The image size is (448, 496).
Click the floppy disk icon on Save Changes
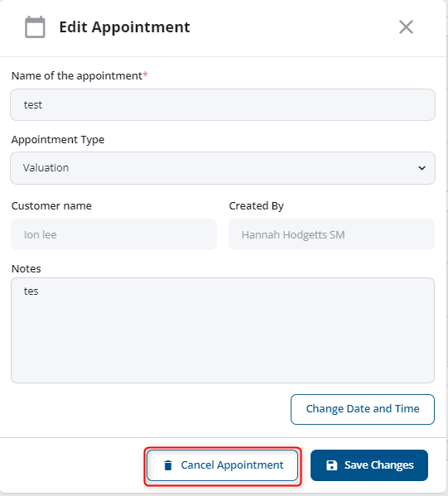331,465
